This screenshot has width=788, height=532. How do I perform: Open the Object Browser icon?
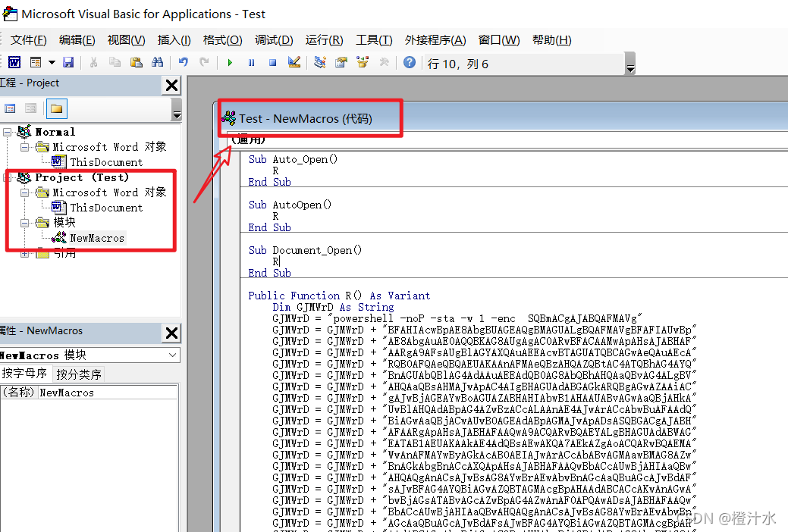coord(363,62)
